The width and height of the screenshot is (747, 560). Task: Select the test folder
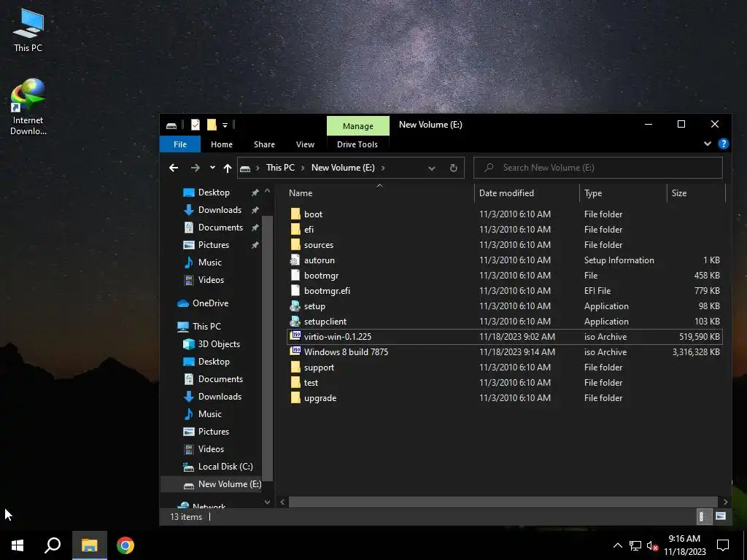point(311,382)
